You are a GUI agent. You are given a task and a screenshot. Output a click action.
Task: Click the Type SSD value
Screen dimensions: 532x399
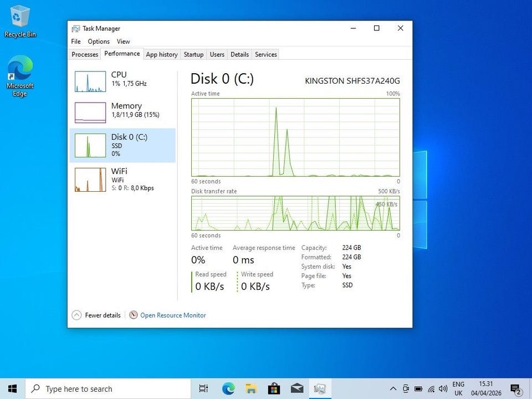pyautogui.click(x=347, y=285)
